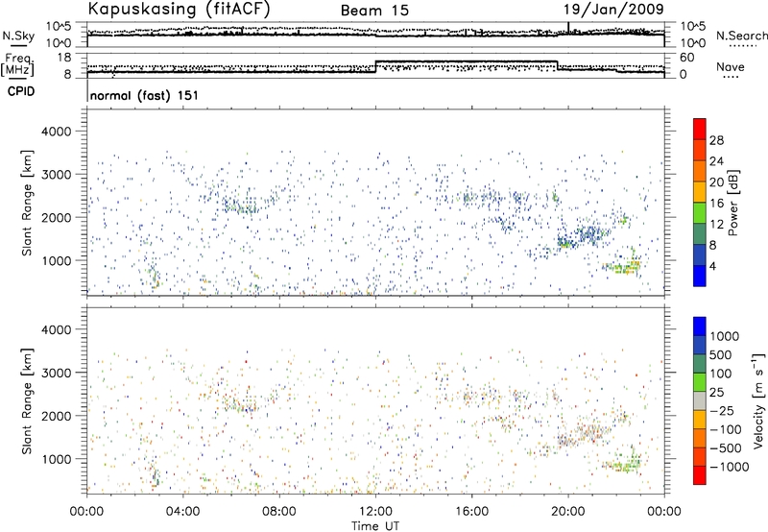Click the 28 label on the power colorbar
Image resolution: width=768 pixels, height=532 pixels.
point(716,140)
